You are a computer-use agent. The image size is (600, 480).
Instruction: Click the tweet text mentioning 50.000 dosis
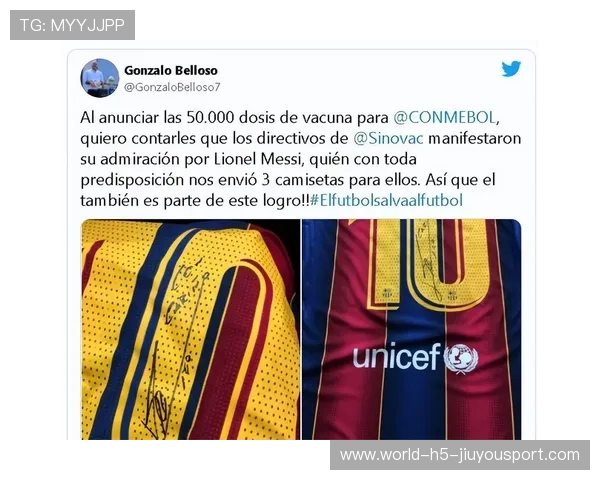tap(300, 159)
